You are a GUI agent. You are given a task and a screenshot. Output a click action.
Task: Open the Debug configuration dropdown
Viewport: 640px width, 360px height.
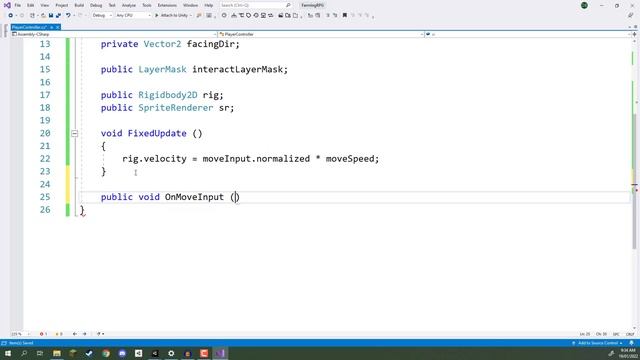[x=102, y=16]
